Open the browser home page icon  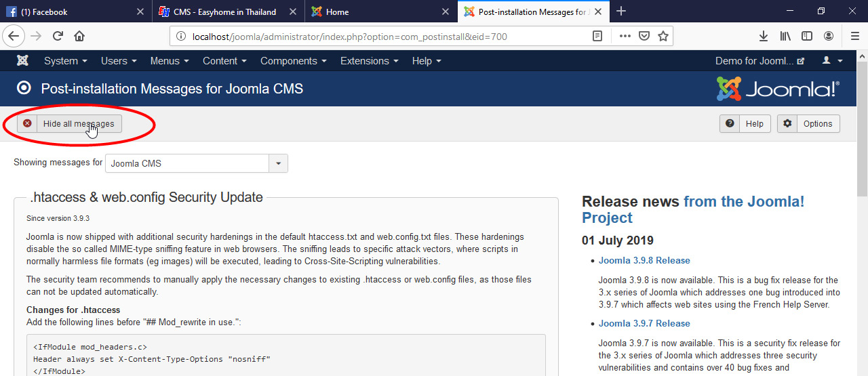coord(79,36)
